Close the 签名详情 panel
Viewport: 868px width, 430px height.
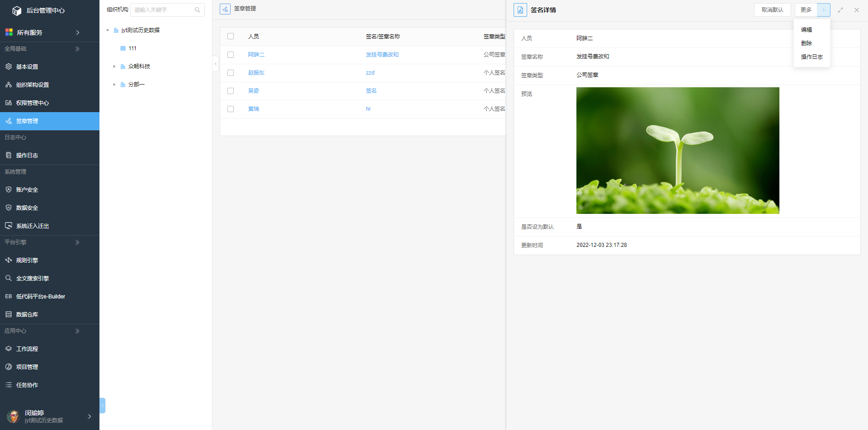click(857, 10)
